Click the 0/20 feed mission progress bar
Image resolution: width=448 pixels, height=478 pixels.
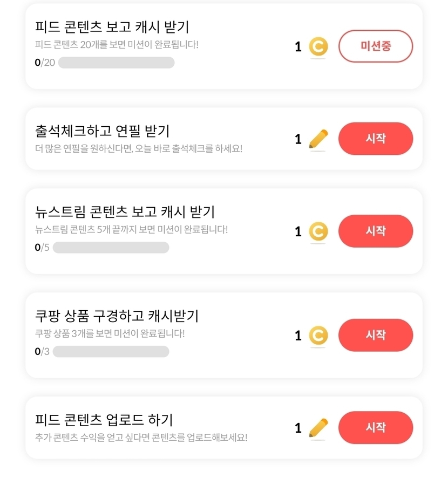[x=116, y=63]
